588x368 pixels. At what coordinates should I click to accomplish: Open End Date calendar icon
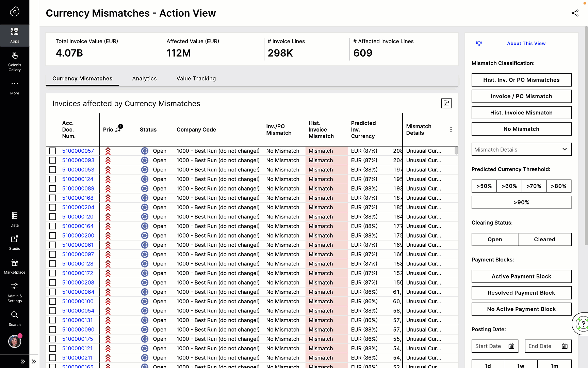point(565,346)
